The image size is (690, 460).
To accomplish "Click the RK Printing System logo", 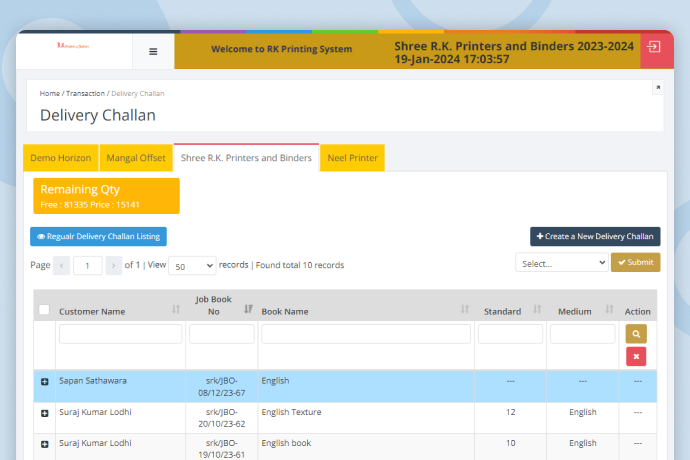I will (x=73, y=45).
